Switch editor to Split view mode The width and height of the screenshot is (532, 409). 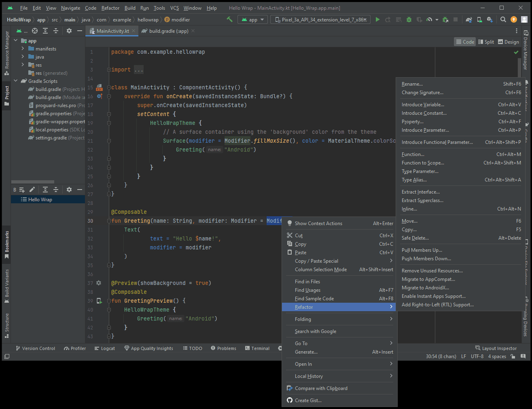pyautogui.click(x=486, y=42)
